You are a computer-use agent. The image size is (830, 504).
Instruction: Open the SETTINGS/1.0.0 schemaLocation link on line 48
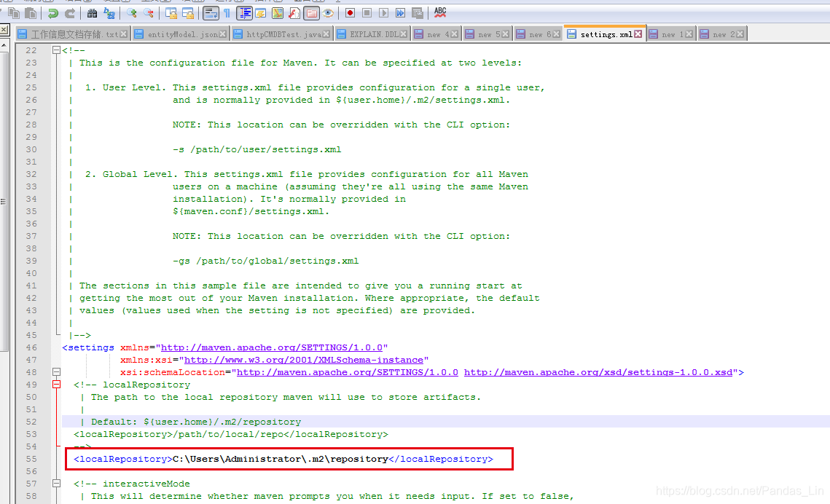pos(348,372)
